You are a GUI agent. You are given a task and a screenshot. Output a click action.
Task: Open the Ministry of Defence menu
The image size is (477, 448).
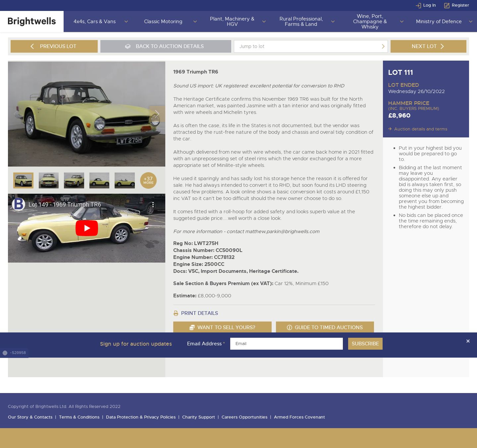[x=439, y=22]
